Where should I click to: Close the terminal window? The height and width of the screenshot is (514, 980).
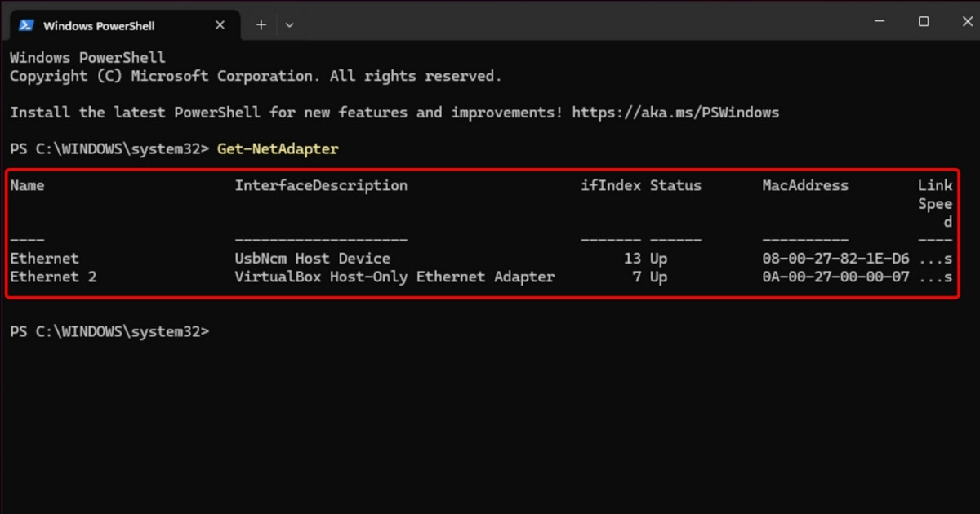tap(960, 22)
